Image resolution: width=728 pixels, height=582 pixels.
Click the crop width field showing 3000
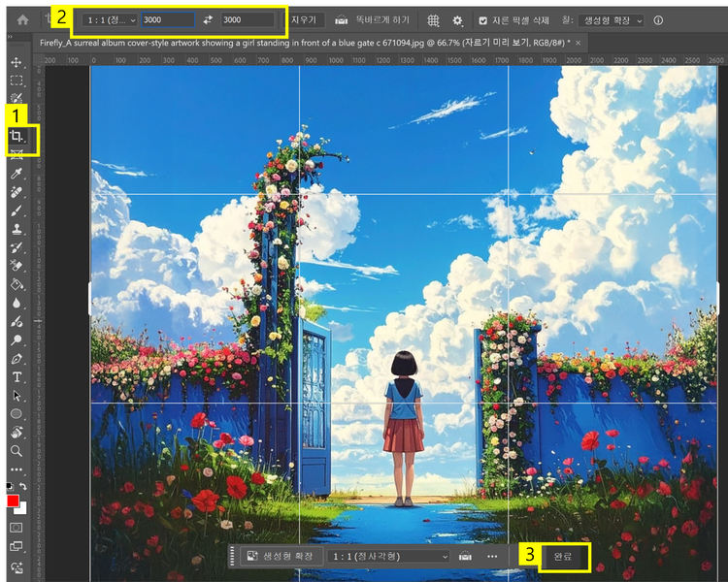168,19
